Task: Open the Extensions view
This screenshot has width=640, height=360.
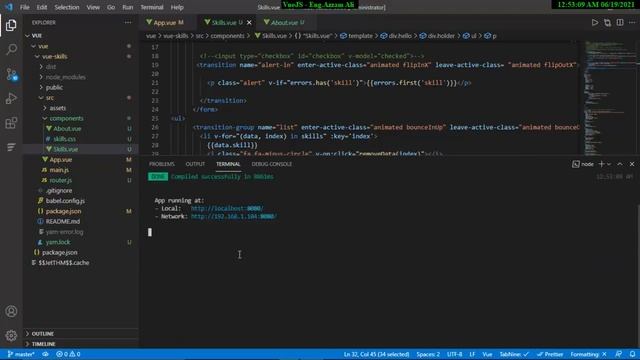Action: [x=11, y=123]
